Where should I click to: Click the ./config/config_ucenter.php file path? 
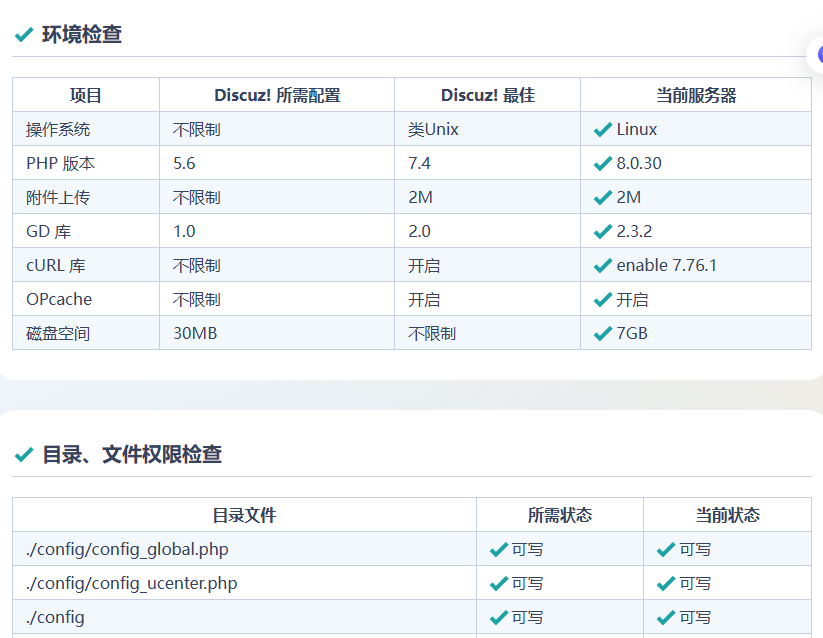pos(132,583)
